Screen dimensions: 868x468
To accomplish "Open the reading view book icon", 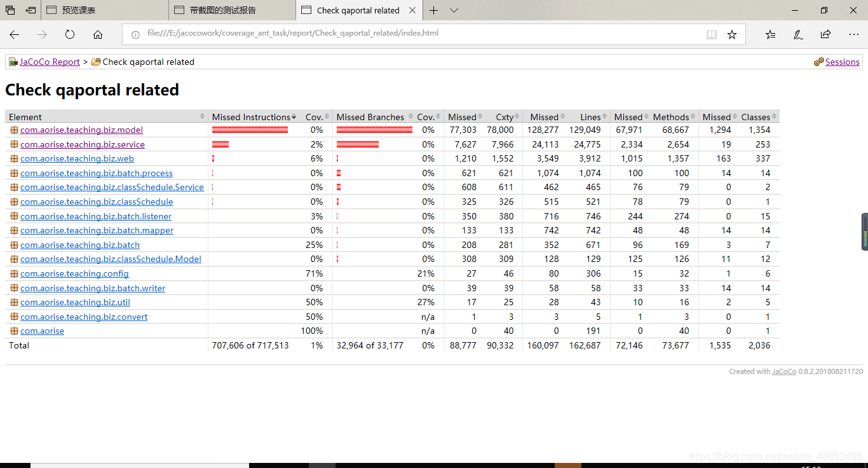I will pos(712,34).
